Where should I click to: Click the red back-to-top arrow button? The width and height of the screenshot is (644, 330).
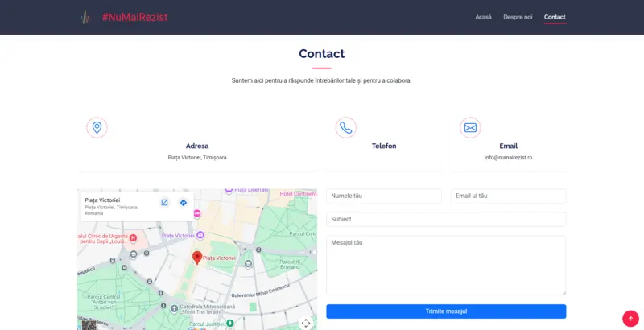[630, 318]
